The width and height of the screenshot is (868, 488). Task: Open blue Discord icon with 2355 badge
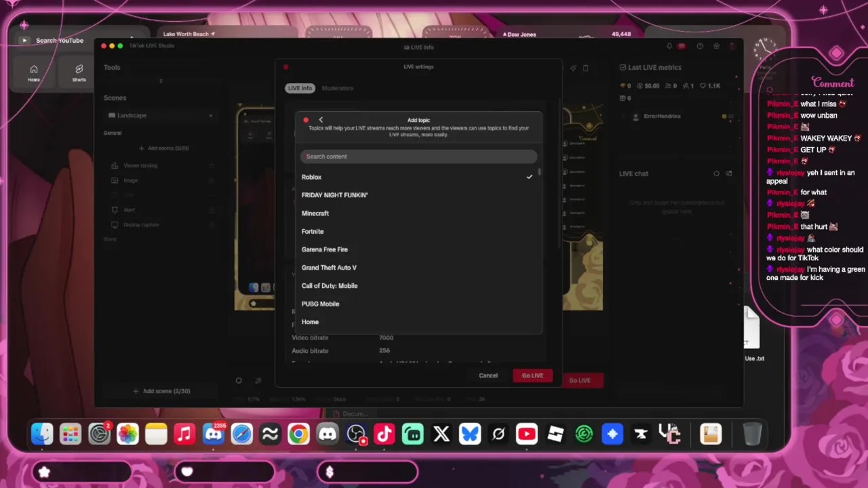[213, 434]
